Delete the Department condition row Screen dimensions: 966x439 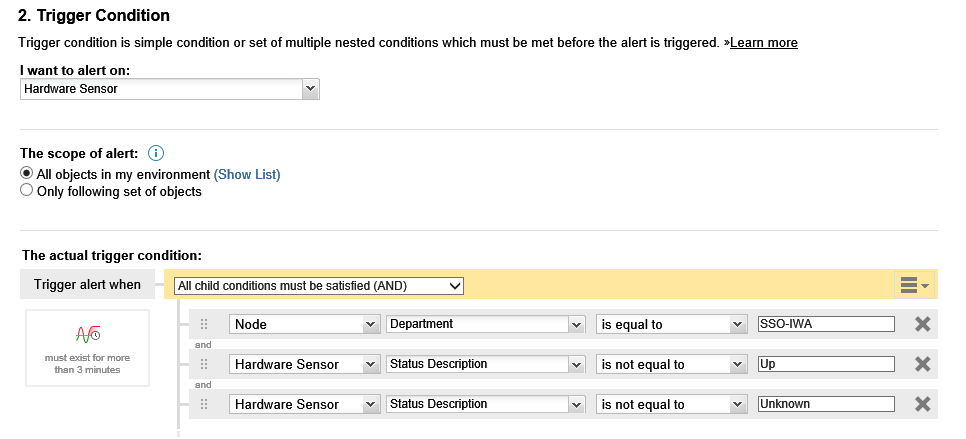tap(922, 324)
